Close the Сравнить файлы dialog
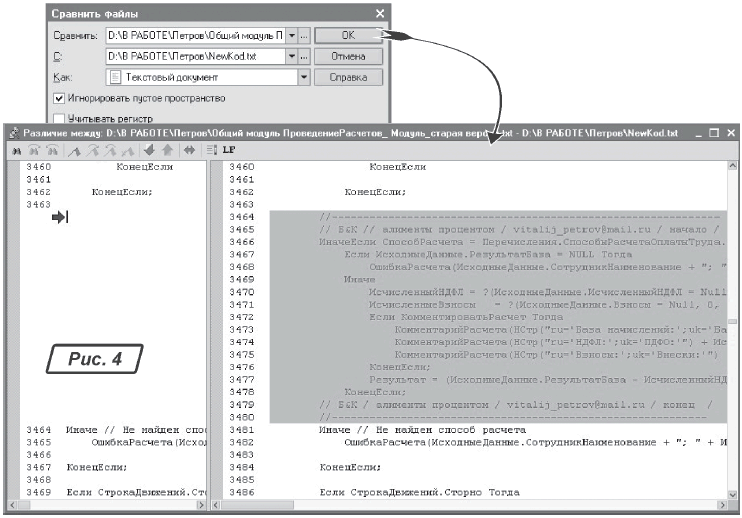This screenshot has width=742, height=518. tap(379, 13)
